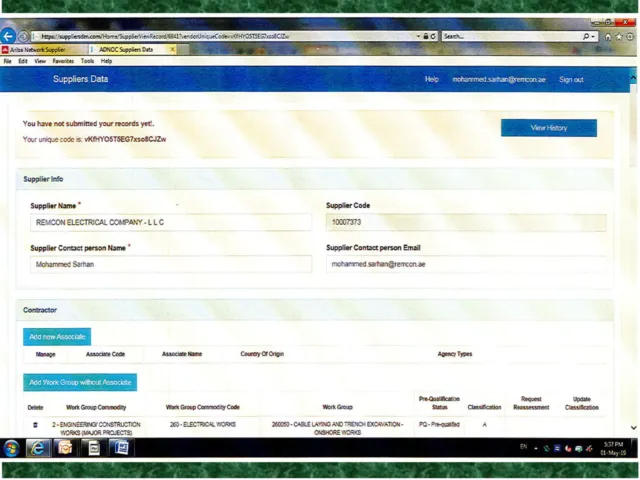Open Favorites star icon
The height and width of the screenshot is (480, 640).
tap(619, 37)
